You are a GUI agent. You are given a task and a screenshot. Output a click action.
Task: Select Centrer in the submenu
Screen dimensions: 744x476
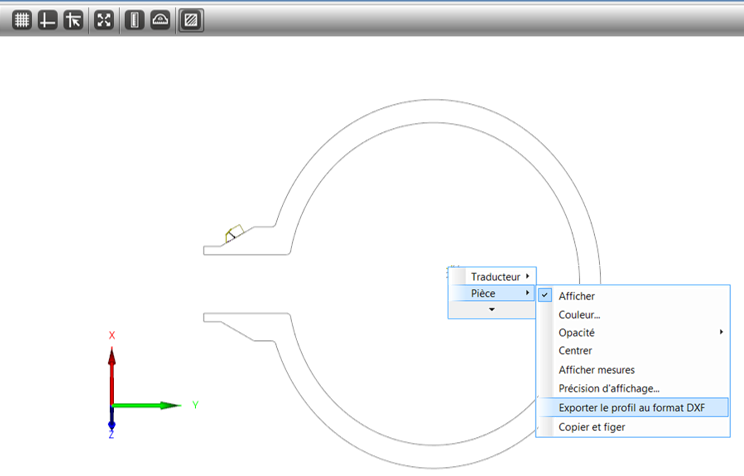[x=633, y=351]
